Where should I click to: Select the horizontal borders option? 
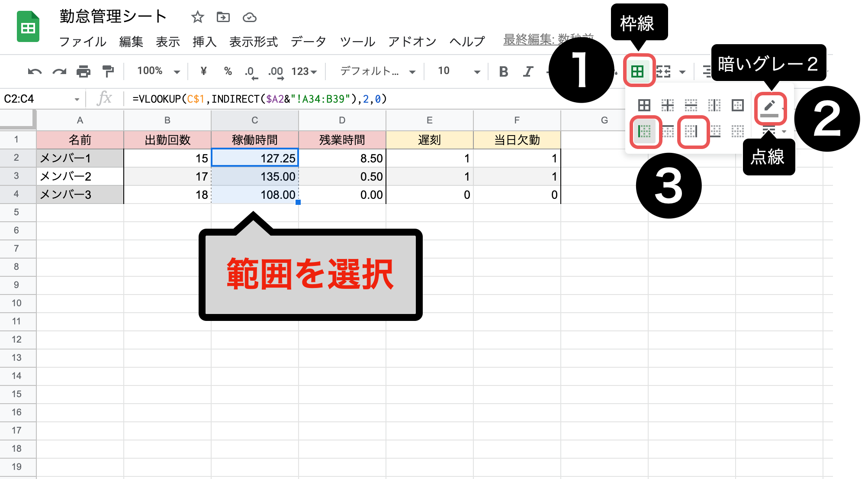[x=691, y=105]
